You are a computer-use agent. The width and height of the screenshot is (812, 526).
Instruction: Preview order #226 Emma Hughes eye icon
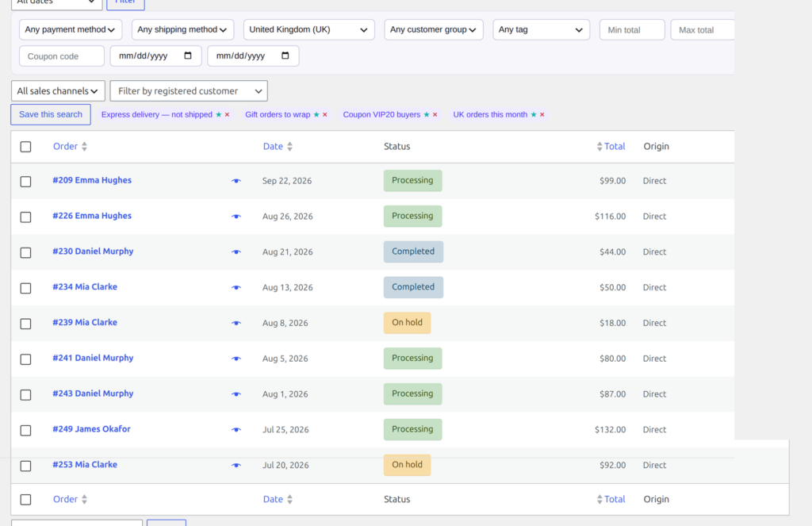point(236,216)
